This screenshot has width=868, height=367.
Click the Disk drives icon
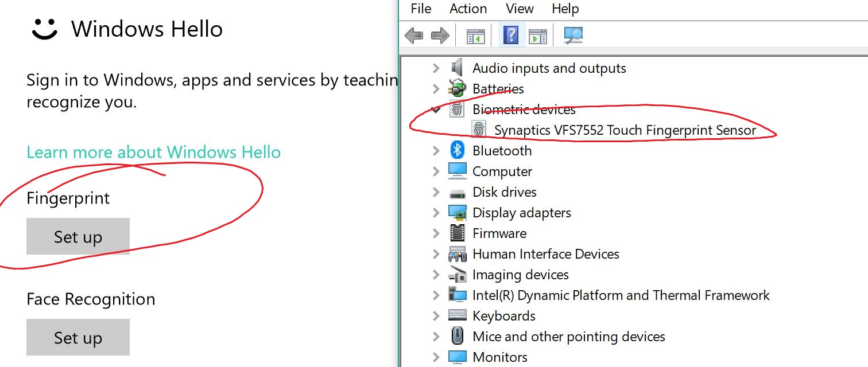458,193
